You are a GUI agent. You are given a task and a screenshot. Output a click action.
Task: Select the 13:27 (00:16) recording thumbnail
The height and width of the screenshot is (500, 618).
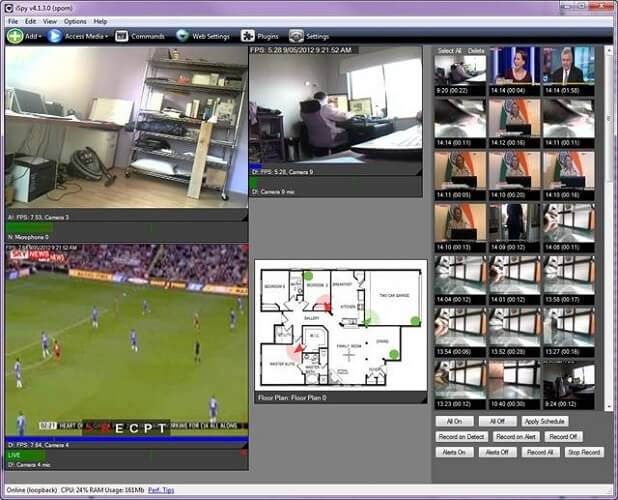(569, 333)
